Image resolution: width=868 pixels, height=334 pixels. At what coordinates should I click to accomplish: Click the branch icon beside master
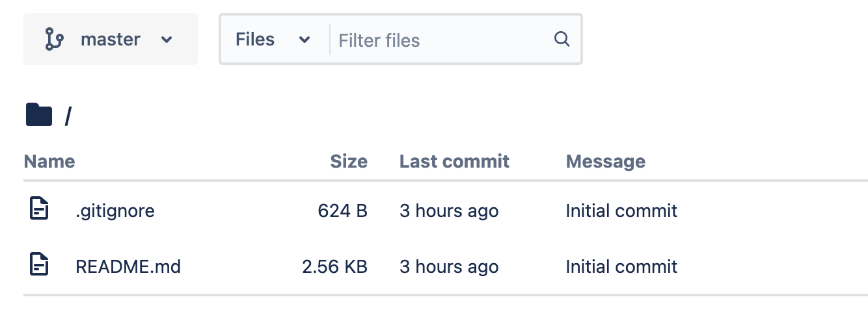pos(54,39)
